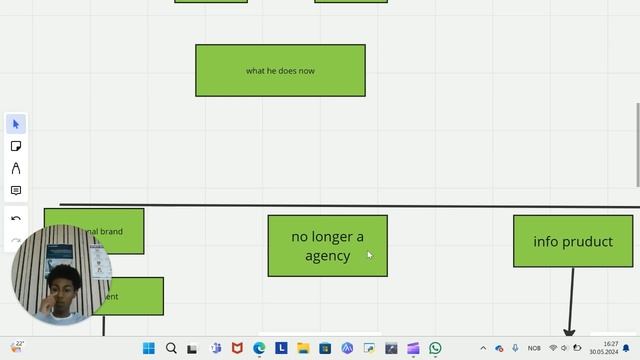The image size is (640, 360).
Task: Open the comment tool
Action: [16, 191]
